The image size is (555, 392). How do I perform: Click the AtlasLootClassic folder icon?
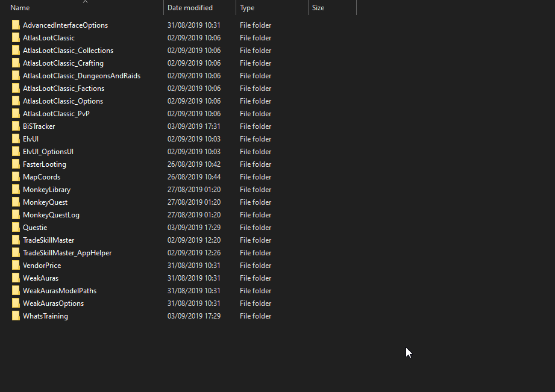(x=16, y=37)
